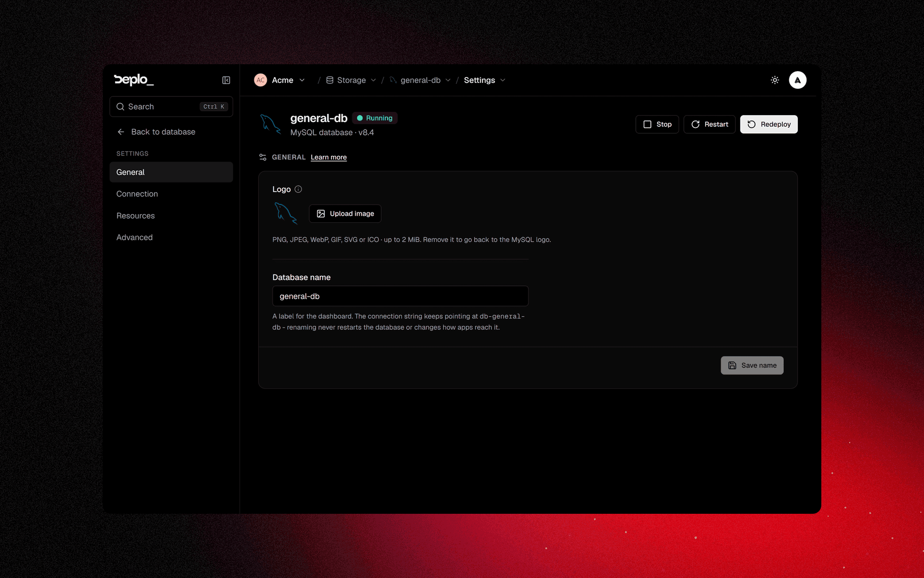The image size is (924, 578).
Task: Click the Logo info icon
Action: point(298,189)
